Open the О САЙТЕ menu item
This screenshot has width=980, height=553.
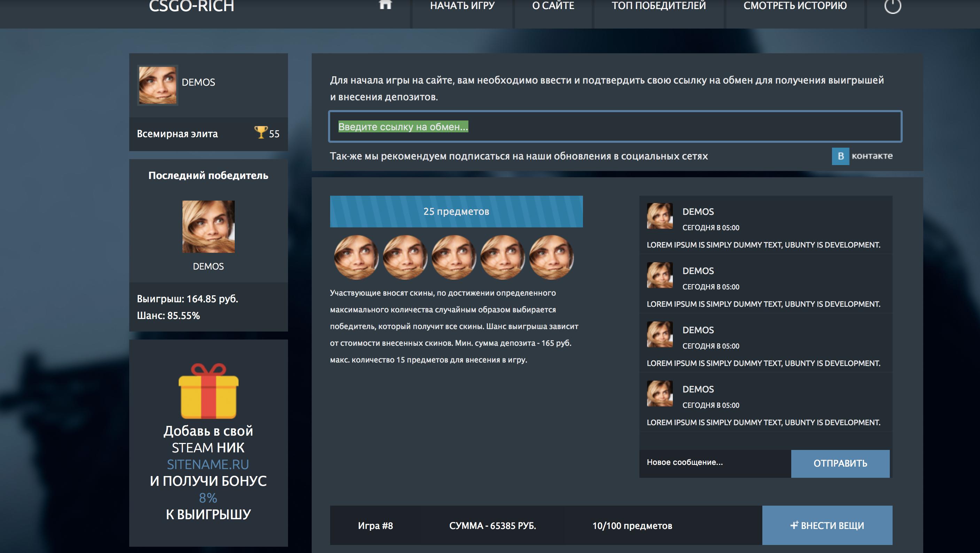pyautogui.click(x=553, y=6)
